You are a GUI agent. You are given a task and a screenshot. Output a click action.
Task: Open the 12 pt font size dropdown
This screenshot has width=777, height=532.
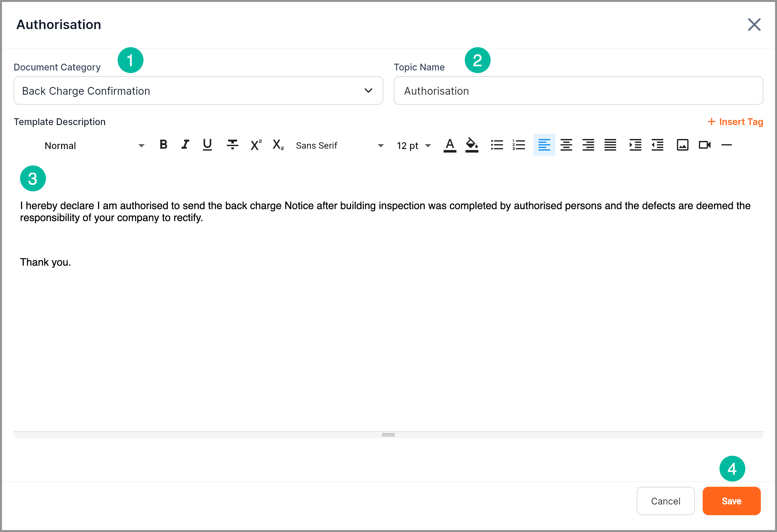coord(414,146)
